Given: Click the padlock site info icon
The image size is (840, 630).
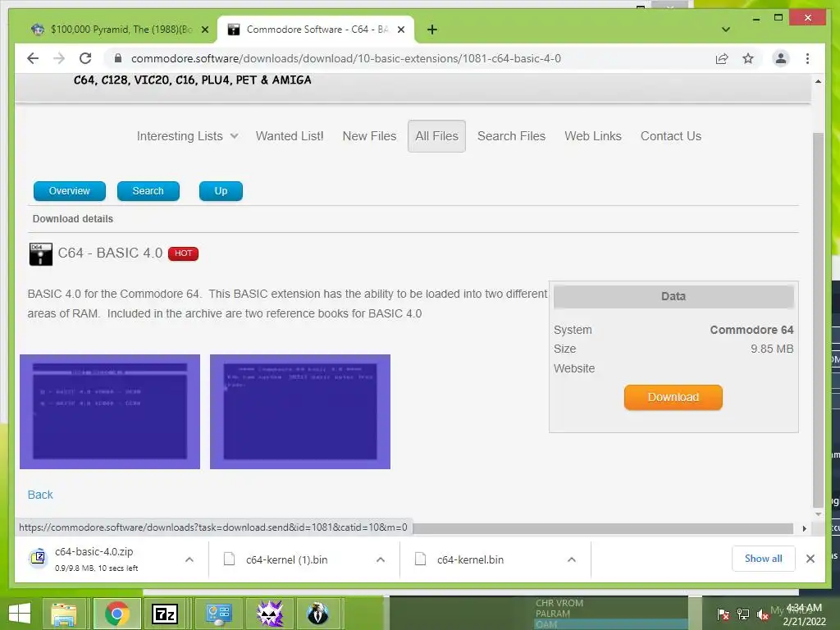Looking at the screenshot, I should click(x=118, y=58).
